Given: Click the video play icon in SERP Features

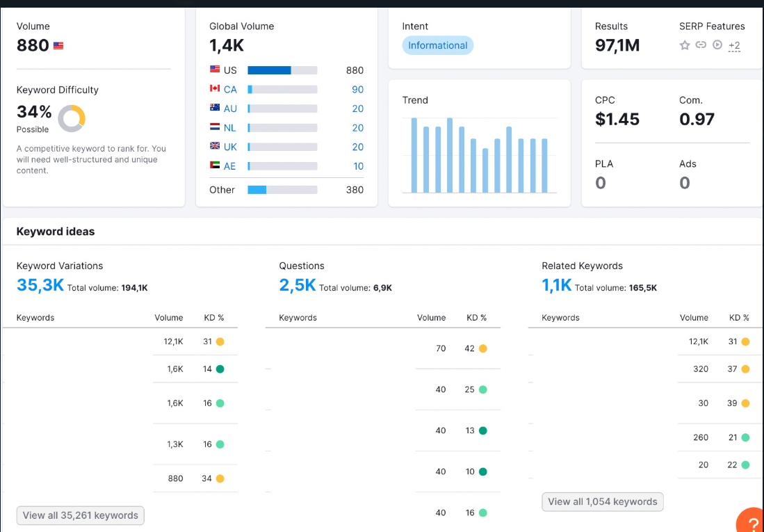Looking at the screenshot, I should (x=717, y=45).
